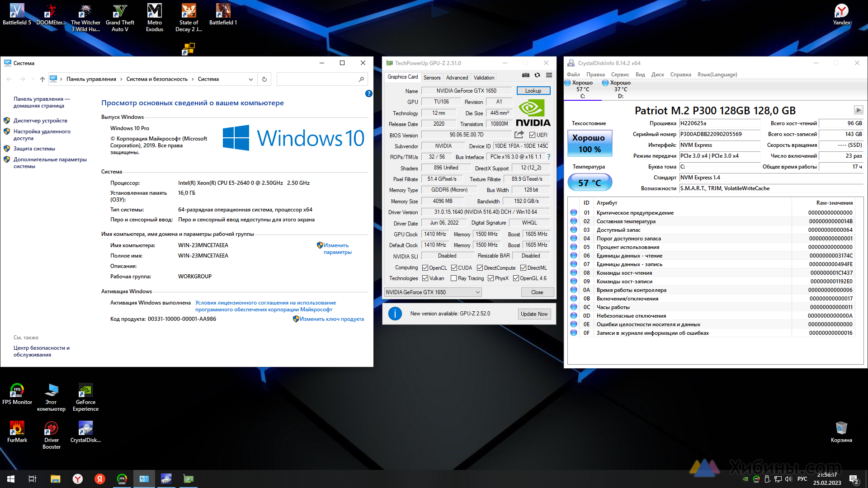
Task: Open Этот компьютер desktop icon
Action: tap(51, 398)
